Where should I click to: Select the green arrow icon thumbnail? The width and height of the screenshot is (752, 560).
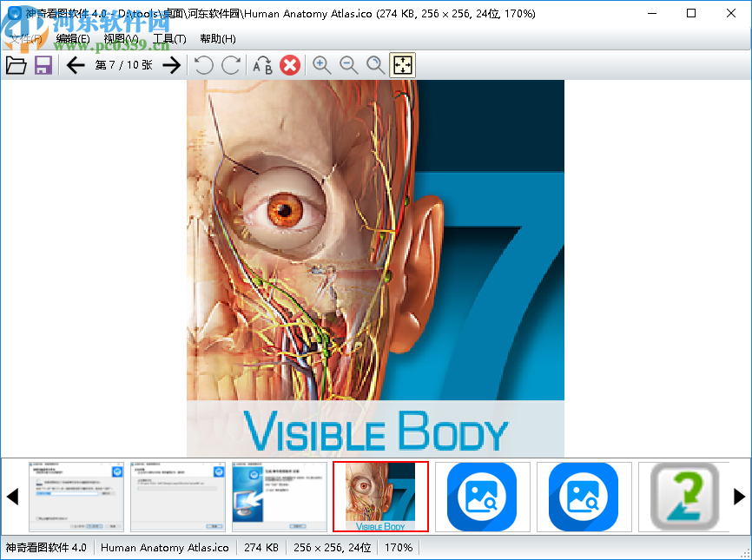[x=684, y=497]
